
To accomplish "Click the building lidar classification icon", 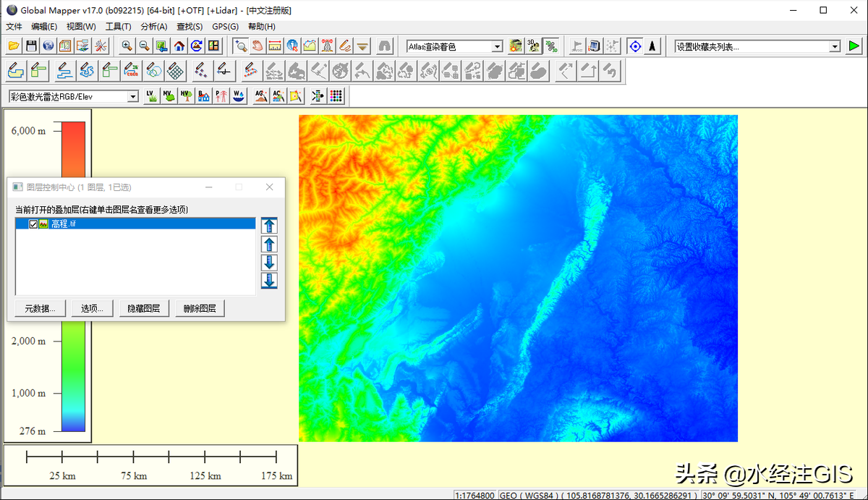I will coord(203,96).
